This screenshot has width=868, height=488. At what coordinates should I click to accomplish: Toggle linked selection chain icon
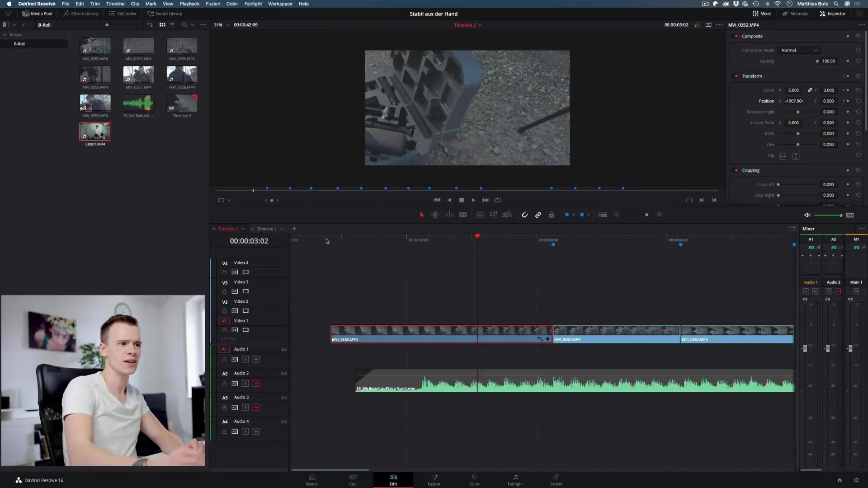(x=538, y=215)
